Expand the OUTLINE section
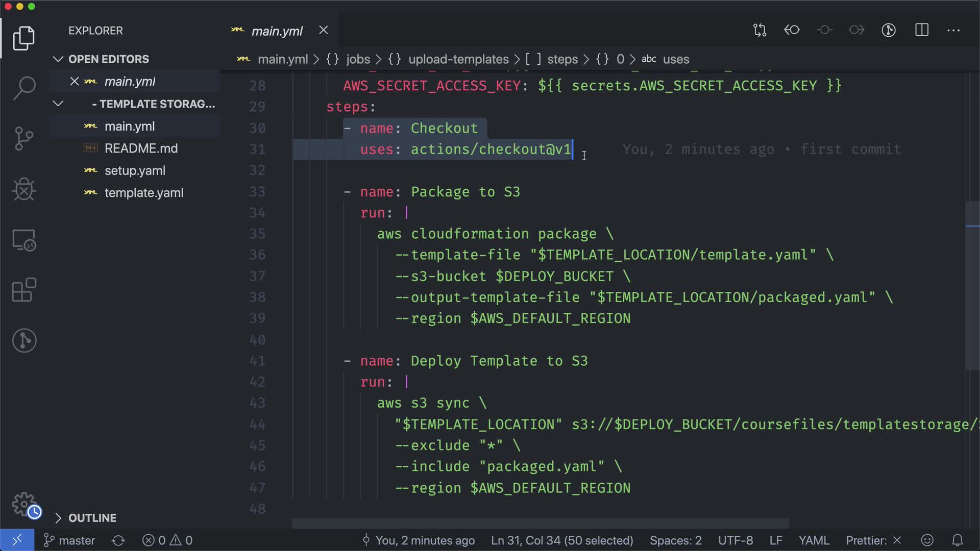Viewport: 980px width, 551px height. pyautogui.click(x=58, y=518)
